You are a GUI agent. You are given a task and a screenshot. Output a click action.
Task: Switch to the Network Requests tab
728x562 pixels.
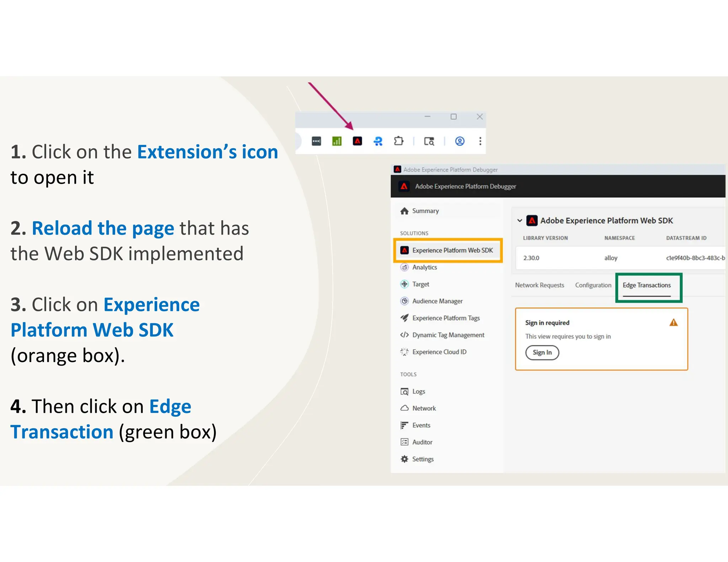coord(540,285)
